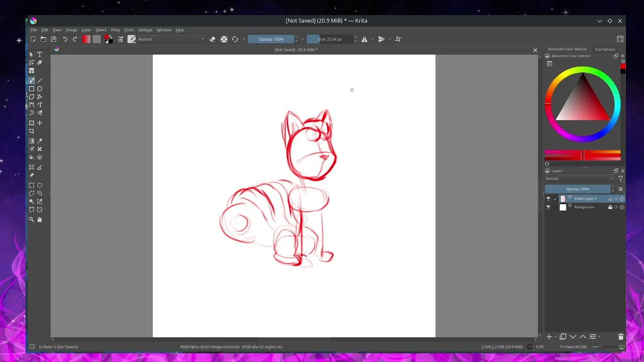Expand horizontal mirror options arrow
Viewport: 644px width, 362px height.
point(372,39)
